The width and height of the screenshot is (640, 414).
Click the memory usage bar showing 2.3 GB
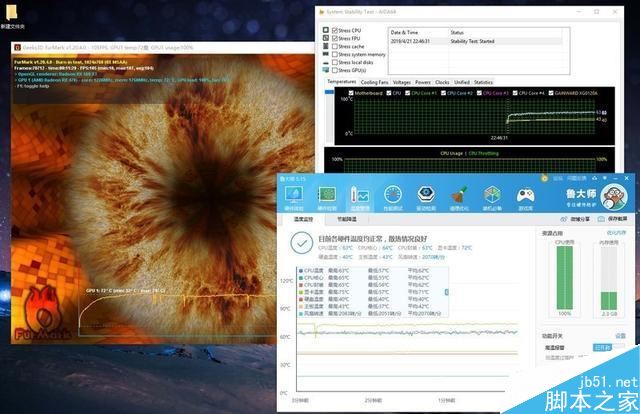pyautogui.click(x=609, y=278)
